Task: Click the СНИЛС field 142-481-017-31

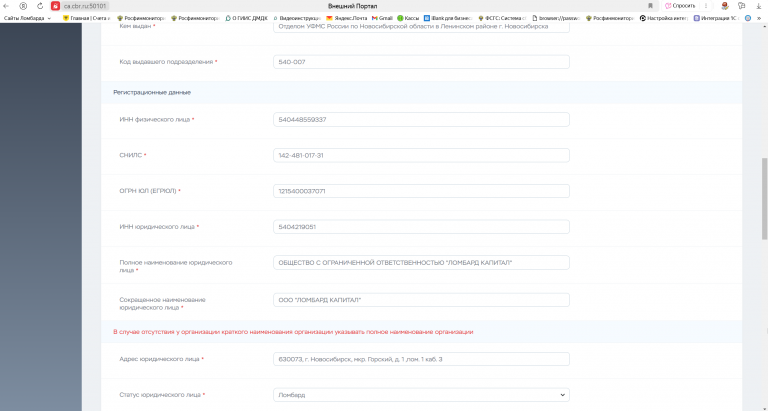Action: click(421, 155)
